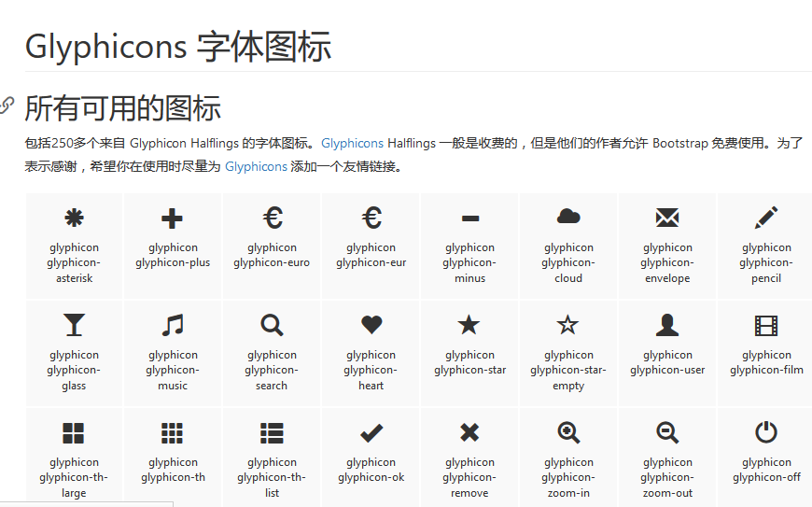Click the Glyphicons 字体图标 page title
The height and width of the screenshot is (507, 812).
click(178, 47)
